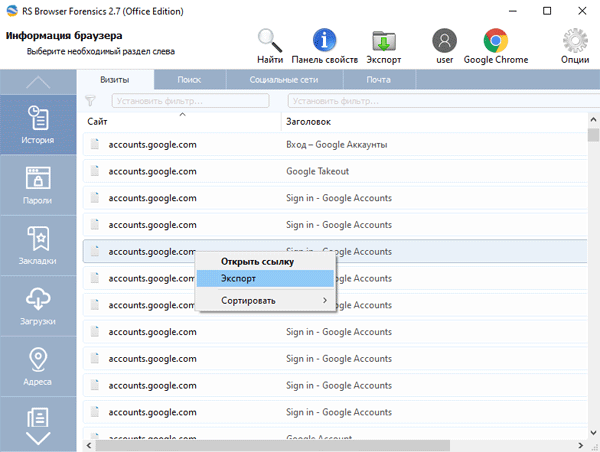
Task: Open the Закладки sidebar section
Action: (x=38, y=246)
